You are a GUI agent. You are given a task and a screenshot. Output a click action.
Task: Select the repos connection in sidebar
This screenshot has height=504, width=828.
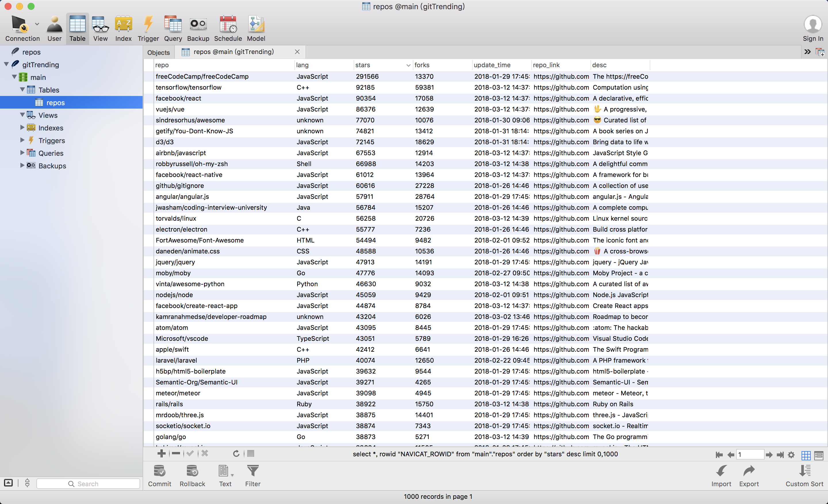click(x=31, y=52)
